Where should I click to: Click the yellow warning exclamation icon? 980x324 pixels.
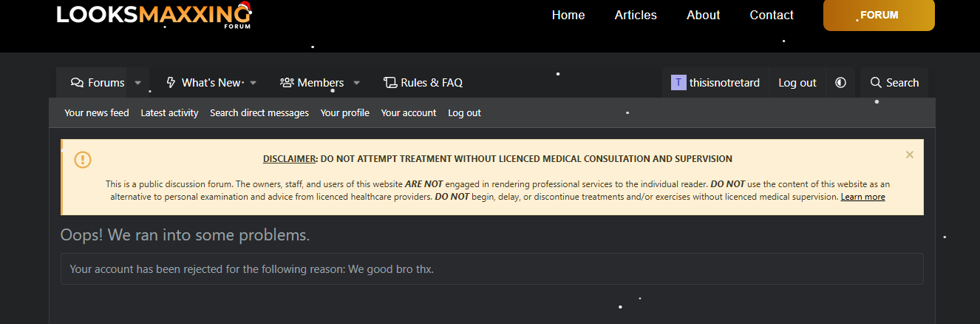(83, 159)
